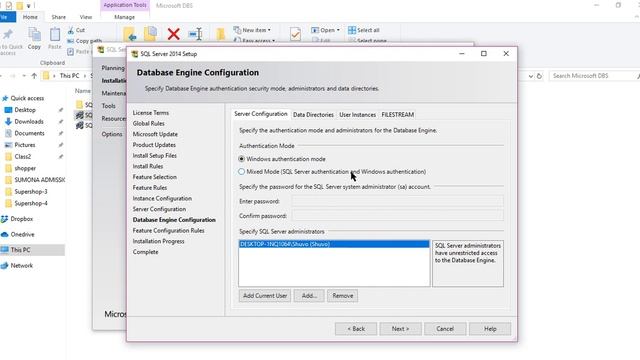The width and height of the screenshot is (640, 360).
Task: Click Instance Configuration step
Action: pyautogui.click(x=162, y=198)
